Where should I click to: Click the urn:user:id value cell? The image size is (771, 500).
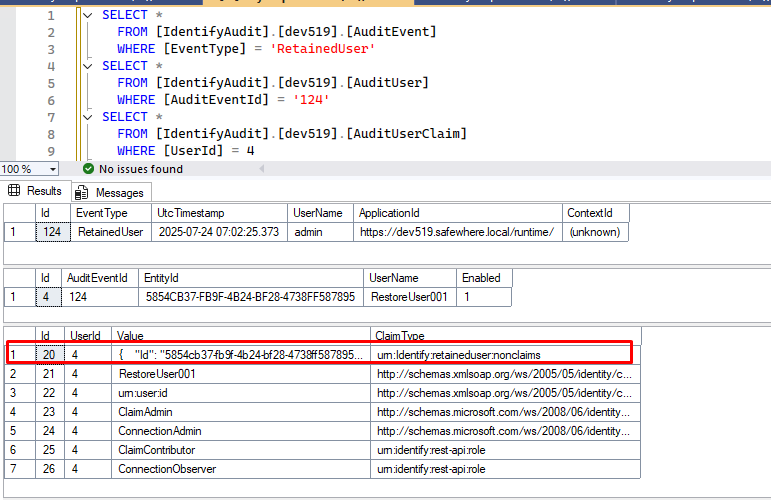(x=241, y=393)
